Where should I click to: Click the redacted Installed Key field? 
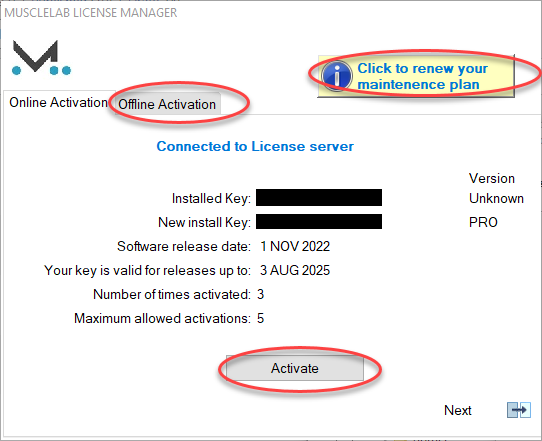tap(319, 198)
